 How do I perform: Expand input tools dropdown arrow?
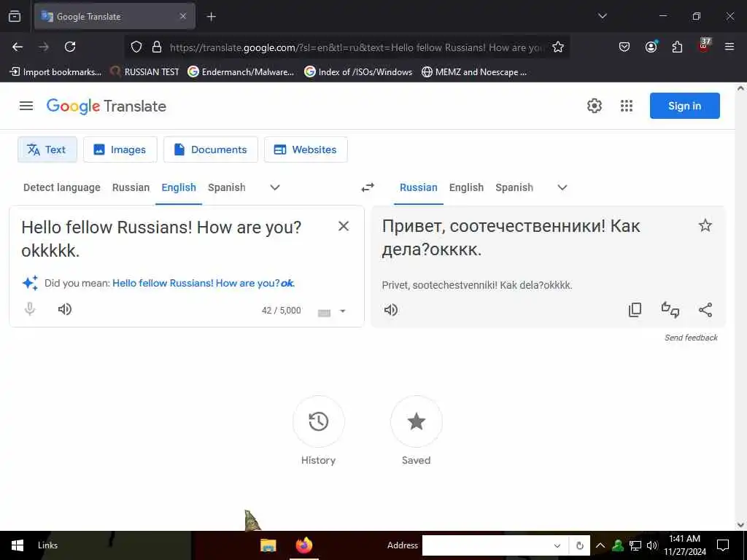(342, 311)
